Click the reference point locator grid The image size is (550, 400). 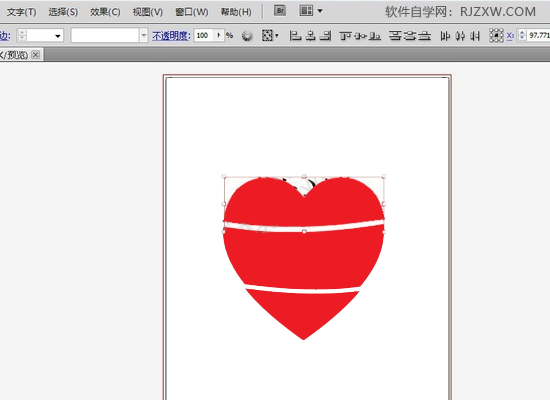coord(496,35)
